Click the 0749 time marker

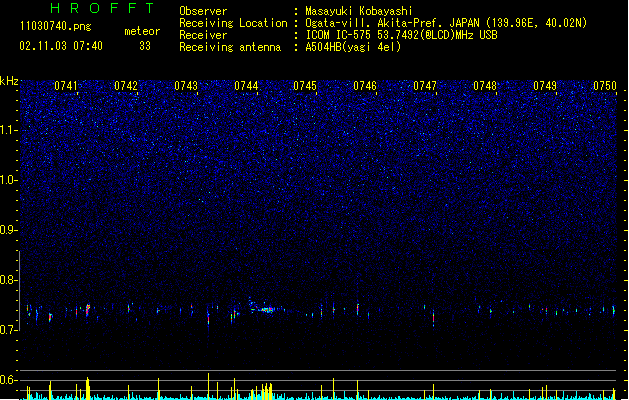pos(545,86)
